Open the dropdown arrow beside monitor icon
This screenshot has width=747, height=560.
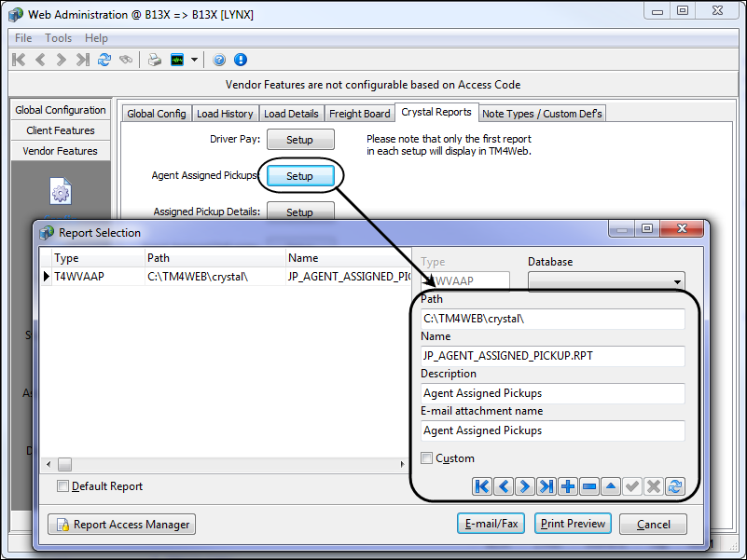(x=194, y=60)
